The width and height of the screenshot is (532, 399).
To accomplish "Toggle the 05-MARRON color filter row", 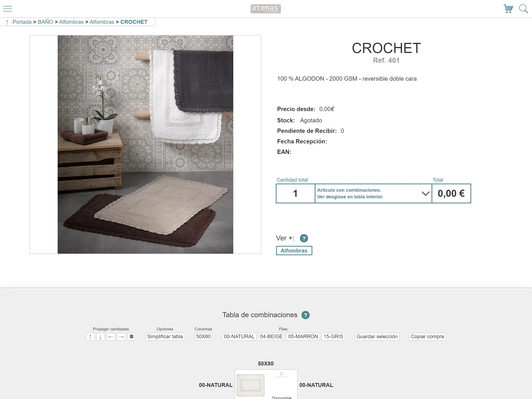I will (303, 336).
